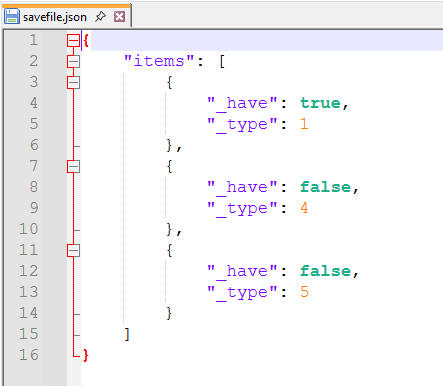Click the opening brace on line 11
Screen dimensions: 443x386
[169, 250]
